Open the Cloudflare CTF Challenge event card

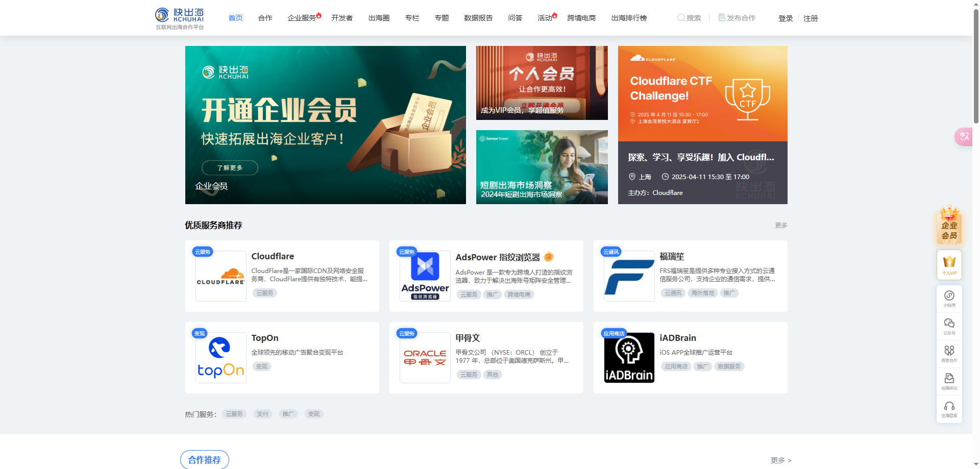pyautogui.click(x=702, y=125)
